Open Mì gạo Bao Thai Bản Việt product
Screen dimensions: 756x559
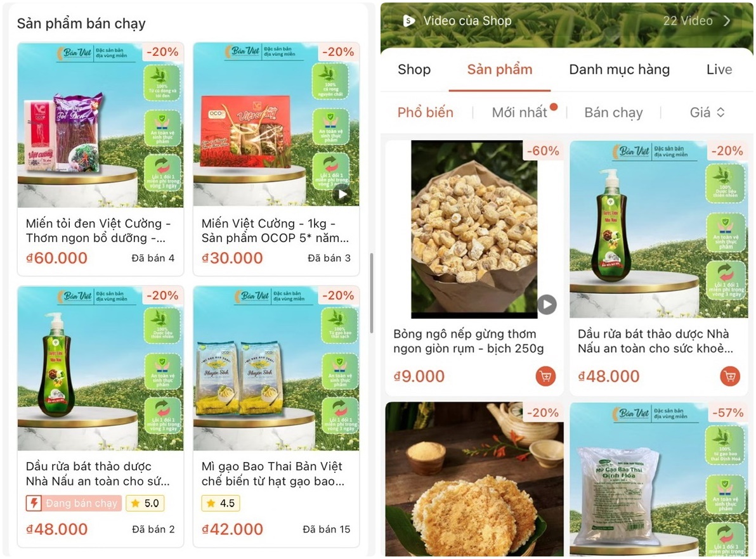[273, 473]
